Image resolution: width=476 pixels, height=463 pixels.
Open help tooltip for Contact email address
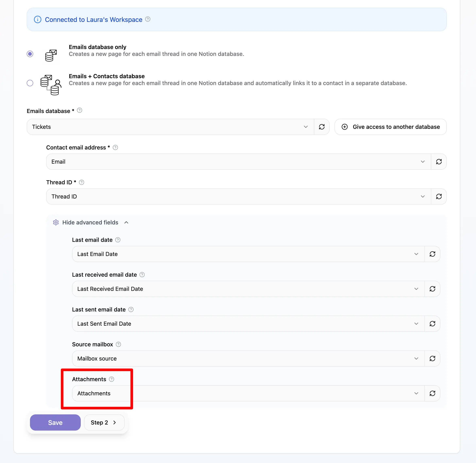click(115, 147)
